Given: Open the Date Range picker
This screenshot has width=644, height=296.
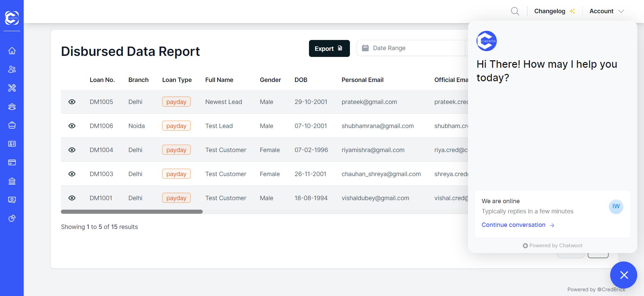Looking at the screenshot, I should coord(411,48).
